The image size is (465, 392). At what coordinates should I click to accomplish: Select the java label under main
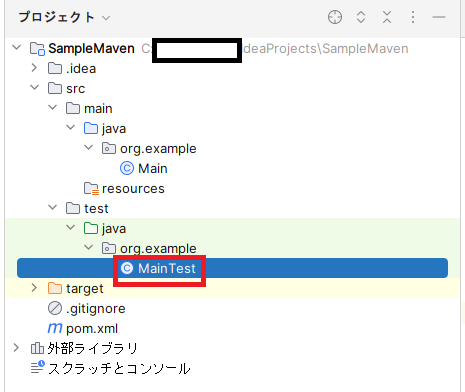(114, 129)
